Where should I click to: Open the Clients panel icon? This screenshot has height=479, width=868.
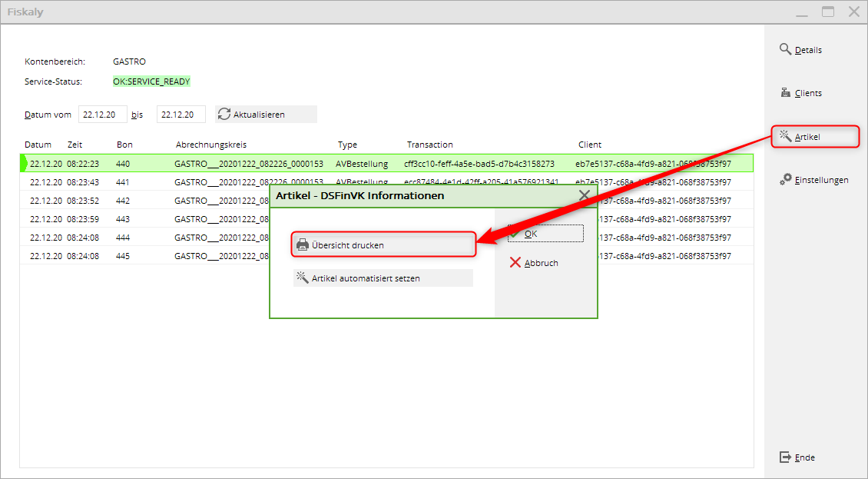coord(785,93)
